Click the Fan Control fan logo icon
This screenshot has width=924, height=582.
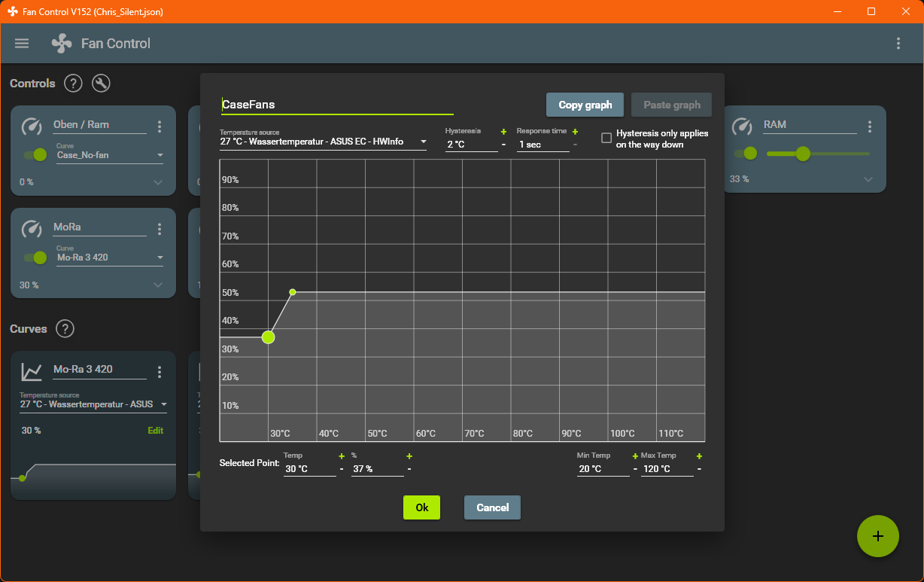62,44
